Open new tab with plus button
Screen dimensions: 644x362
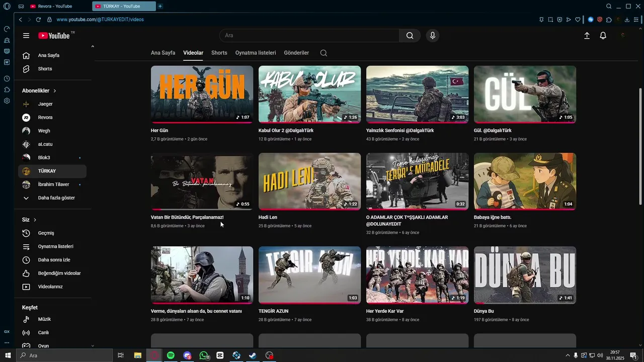pyautogui.click(x=160, y=6)
